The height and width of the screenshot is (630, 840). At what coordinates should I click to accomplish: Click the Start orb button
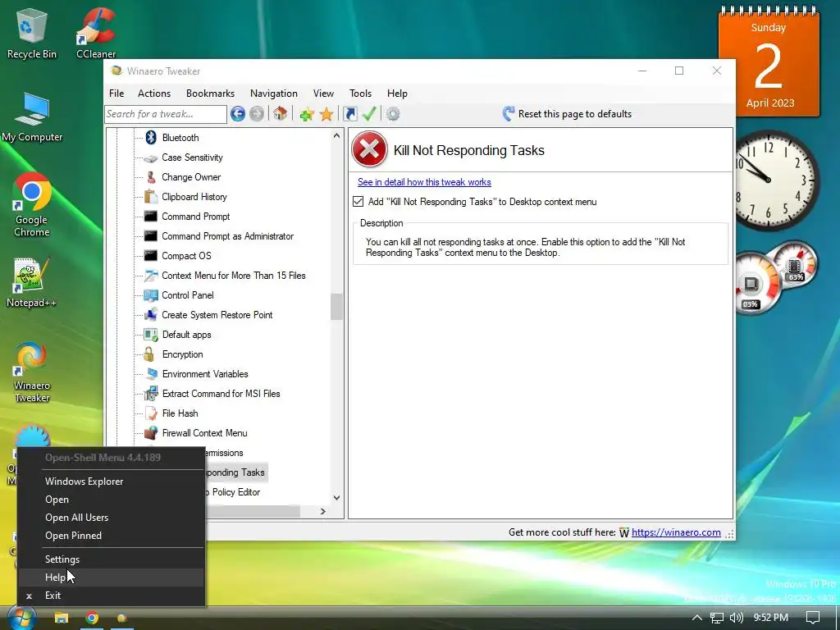(x=21, y=618)
